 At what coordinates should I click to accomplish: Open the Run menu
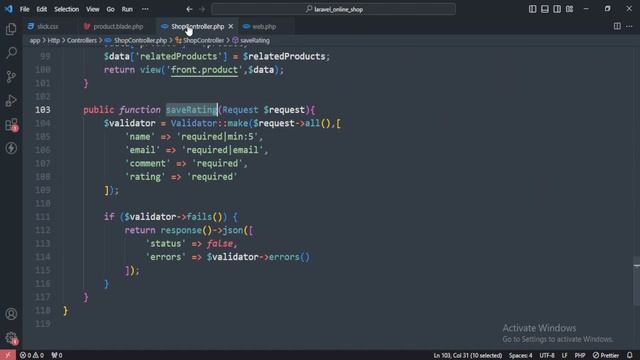(127, 9)
